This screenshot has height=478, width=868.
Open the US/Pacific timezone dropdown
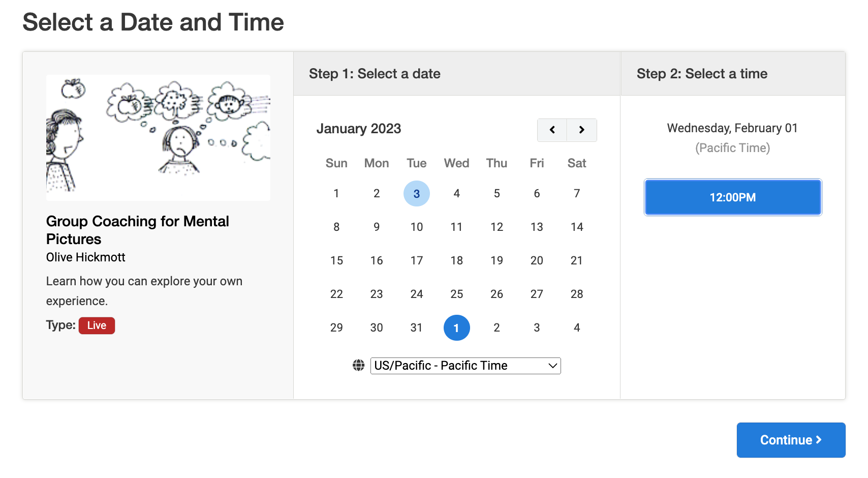[465, 365]
